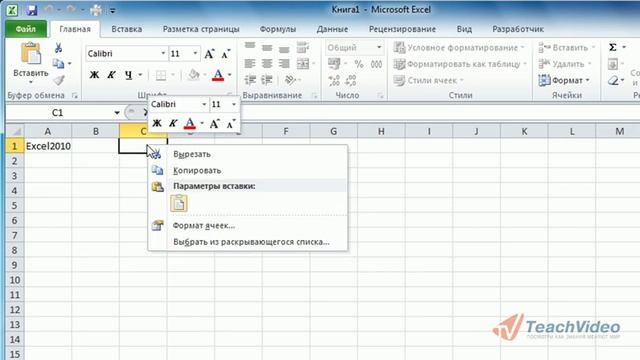The image size is (640, 360).
Task: Choose Копировать from context menu
Action: pos(247,170)
